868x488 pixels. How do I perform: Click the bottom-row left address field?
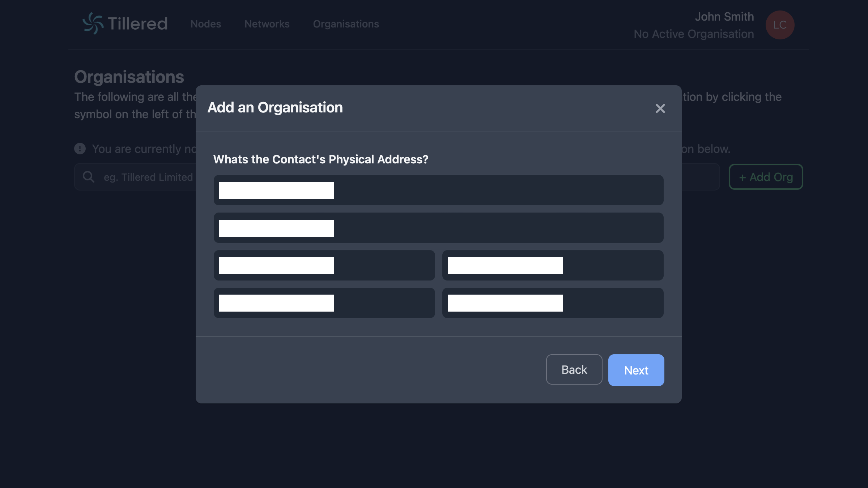click(324, 303)
